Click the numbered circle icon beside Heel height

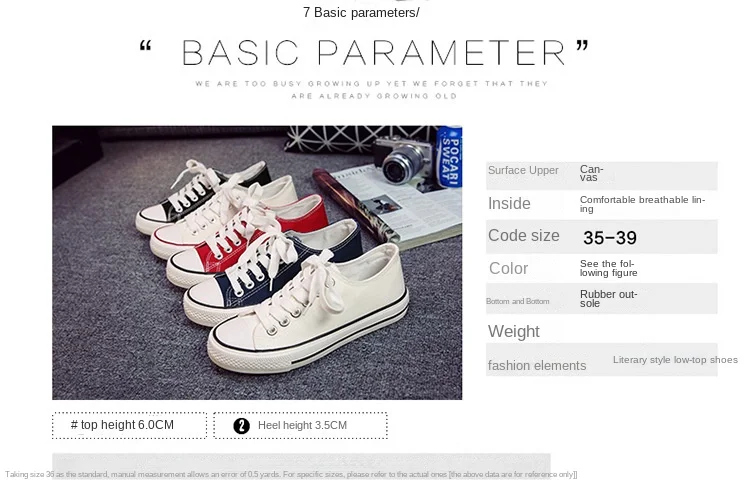point(242,426)
